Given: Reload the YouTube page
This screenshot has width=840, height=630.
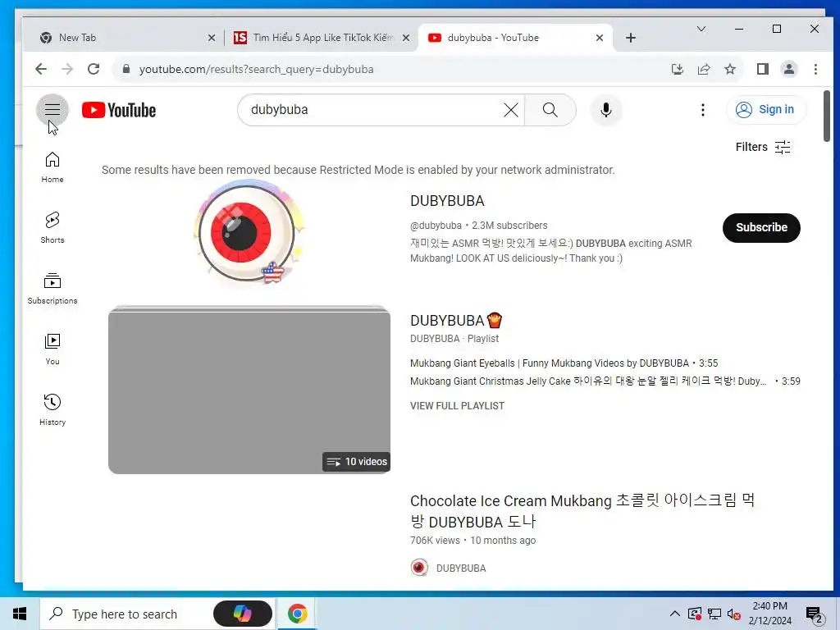Looking at the screenshot, I should click(x=94, y=69).
